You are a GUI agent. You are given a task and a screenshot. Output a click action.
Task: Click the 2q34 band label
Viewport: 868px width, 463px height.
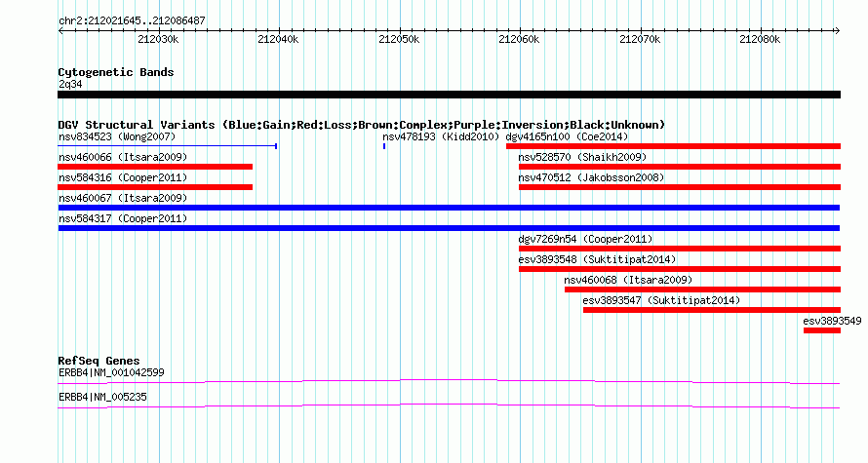click(x=70, y=84)
